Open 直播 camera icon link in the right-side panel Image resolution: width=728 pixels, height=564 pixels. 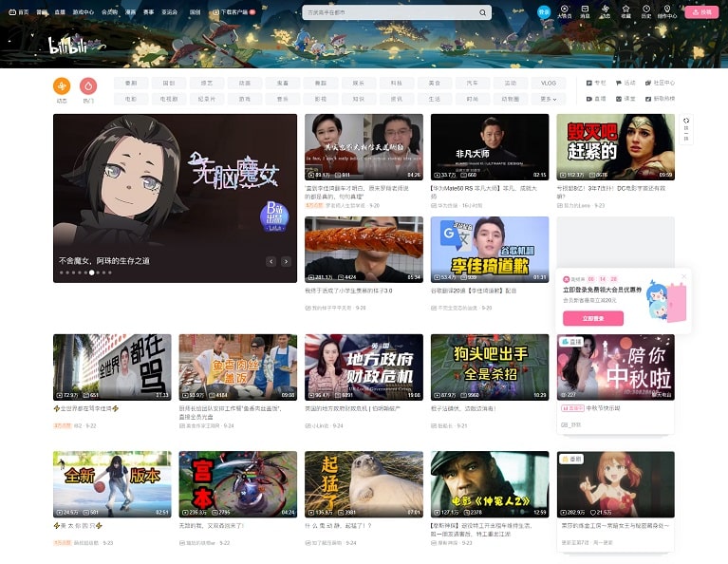(596, 99)
